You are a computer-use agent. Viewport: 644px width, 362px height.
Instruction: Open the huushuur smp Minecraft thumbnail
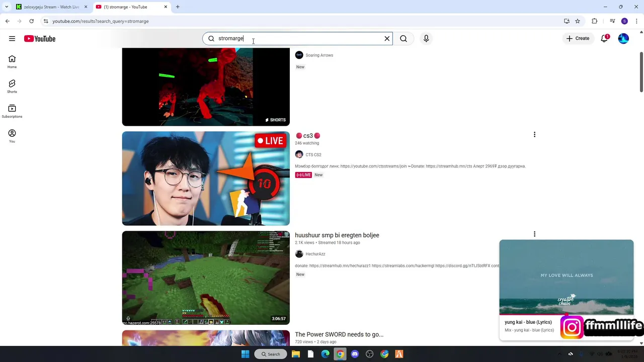pyautogui.click(x=206, y=278)
